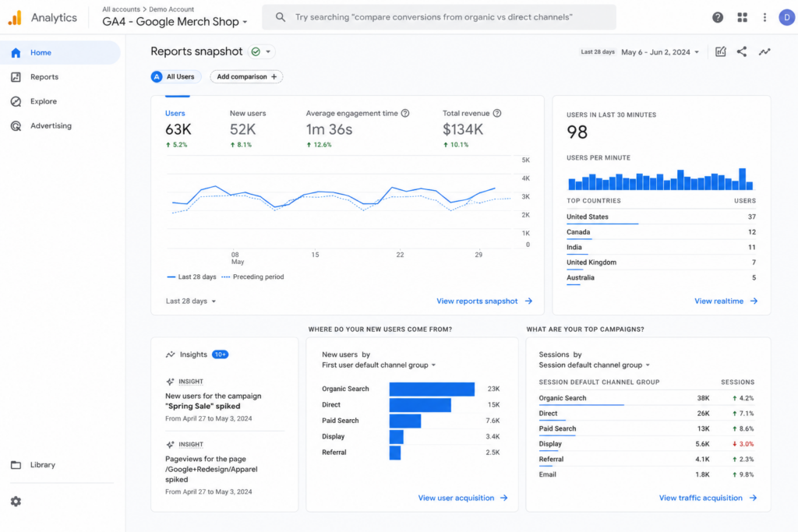Open the insights trend-line icon at top right
Viewport: 798px width, 532px height.
[x=764, y=51]
